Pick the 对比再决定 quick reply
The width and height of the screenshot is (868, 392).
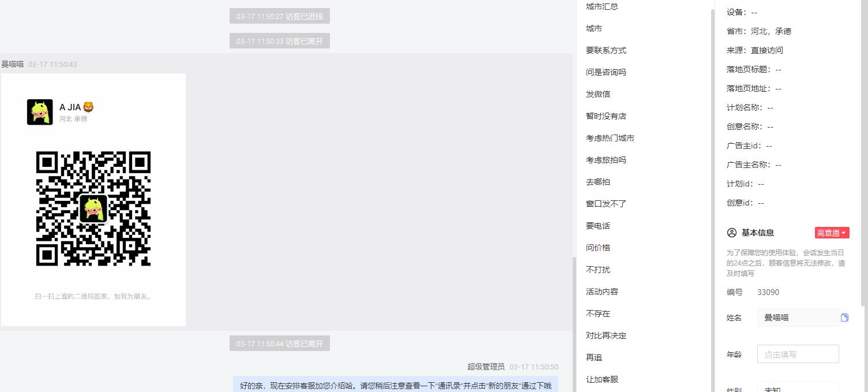click(606, 335)
